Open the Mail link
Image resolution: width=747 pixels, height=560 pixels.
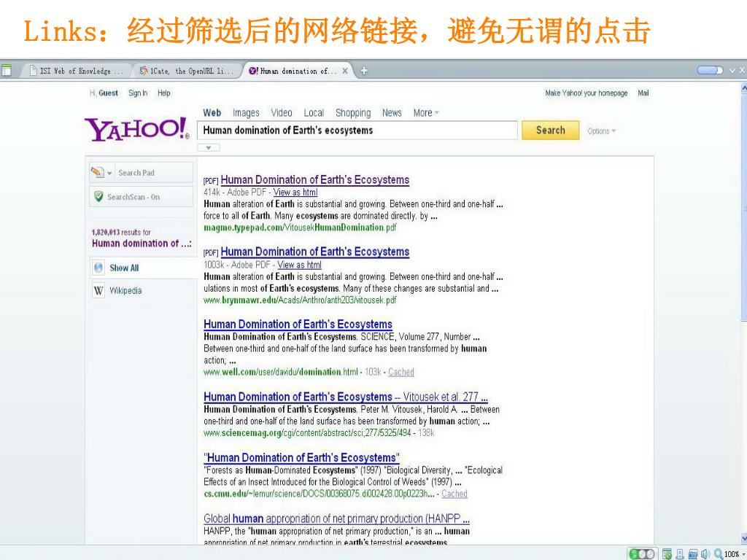(x=643, y=93)
